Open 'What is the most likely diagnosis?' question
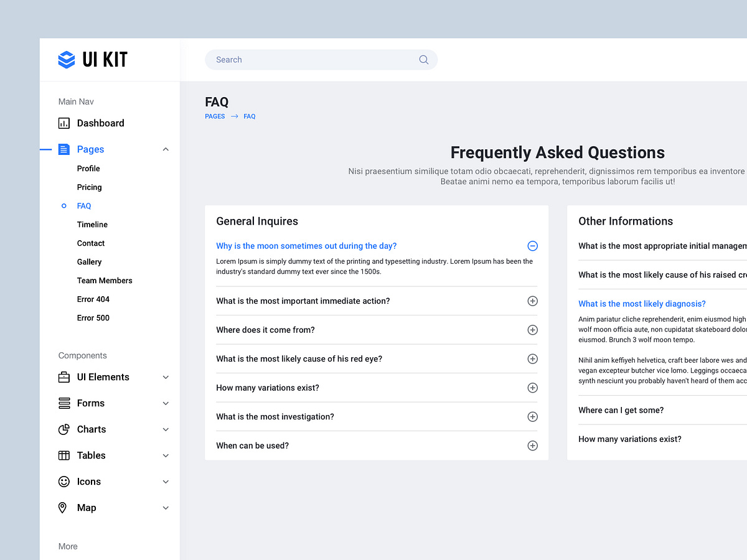This screenshot has width=747, height=560. (642, 303)
